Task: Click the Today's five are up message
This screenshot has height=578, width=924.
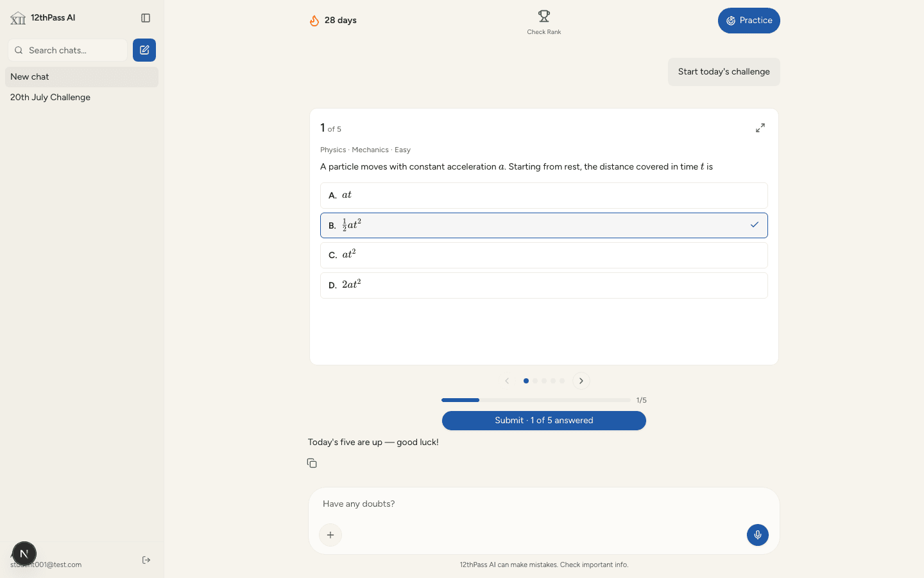Action: (373, 442)
